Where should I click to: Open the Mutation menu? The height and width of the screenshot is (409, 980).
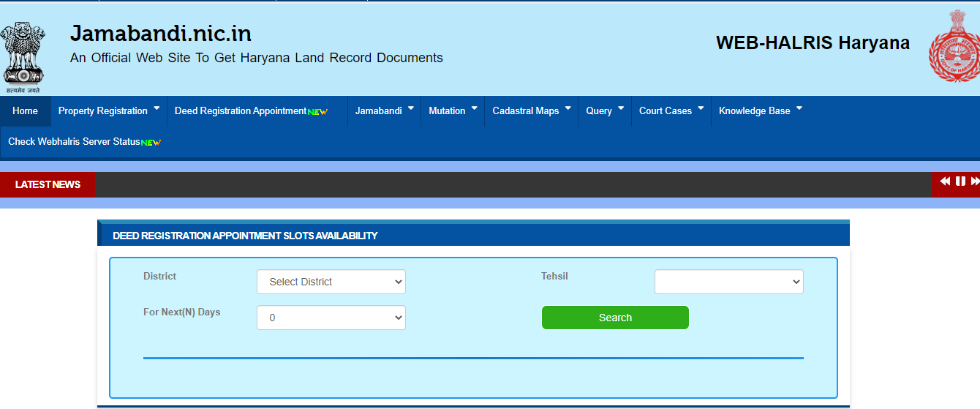[452, 111]
